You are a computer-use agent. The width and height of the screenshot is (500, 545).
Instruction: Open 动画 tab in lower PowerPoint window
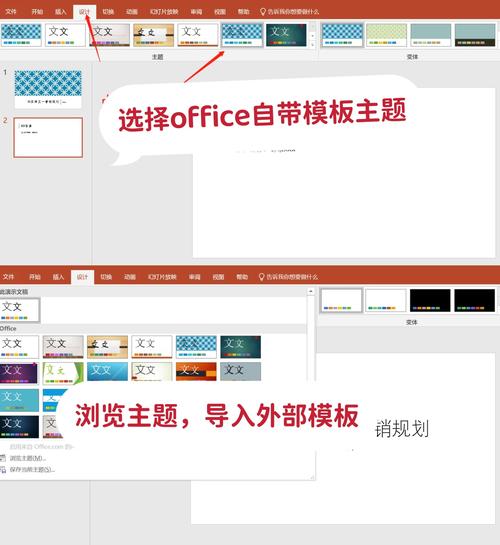(130, 277)
